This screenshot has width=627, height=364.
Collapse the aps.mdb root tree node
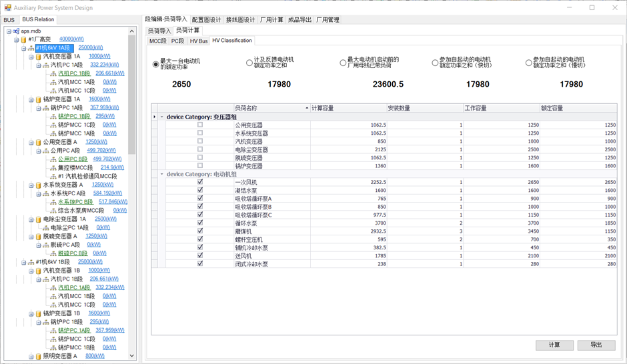(9, 31)
